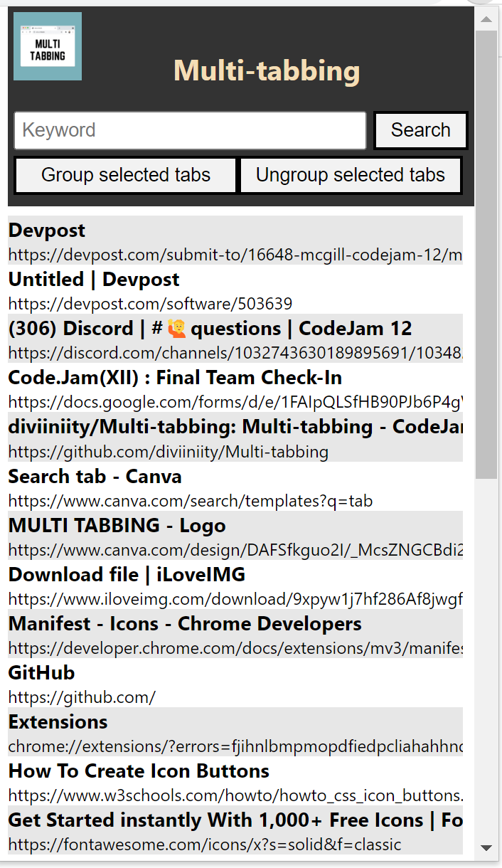The image size is (502, 868).
Task: Select the canva.com/design URL line
Action: 235,549
